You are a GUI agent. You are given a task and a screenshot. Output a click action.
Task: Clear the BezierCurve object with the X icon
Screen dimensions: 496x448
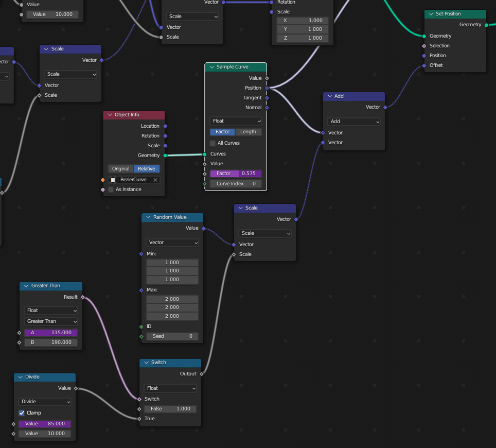[x=155, y=180]
